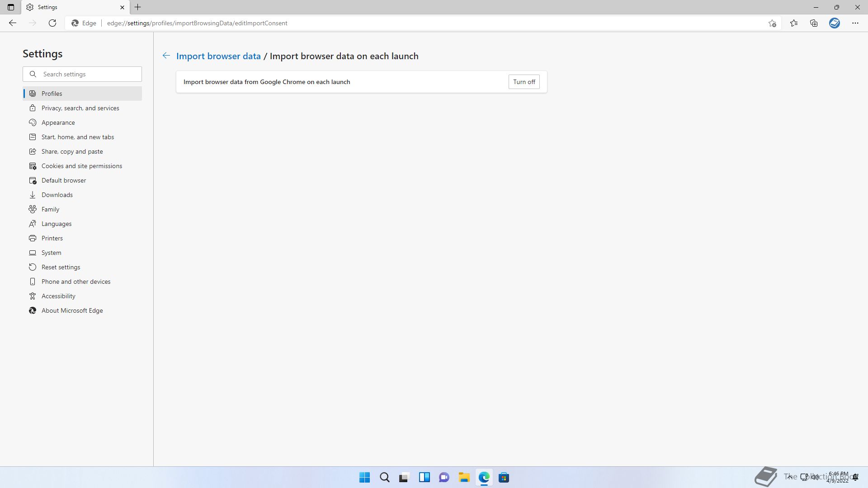868x488 pixels.
Task: Select the Settings tab
Action: tap(75, 7)
